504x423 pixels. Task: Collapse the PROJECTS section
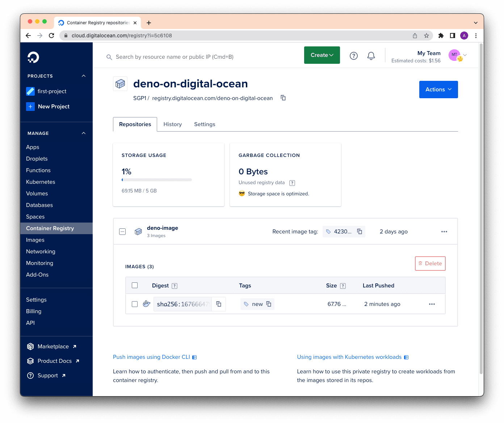tap(84, 76)
